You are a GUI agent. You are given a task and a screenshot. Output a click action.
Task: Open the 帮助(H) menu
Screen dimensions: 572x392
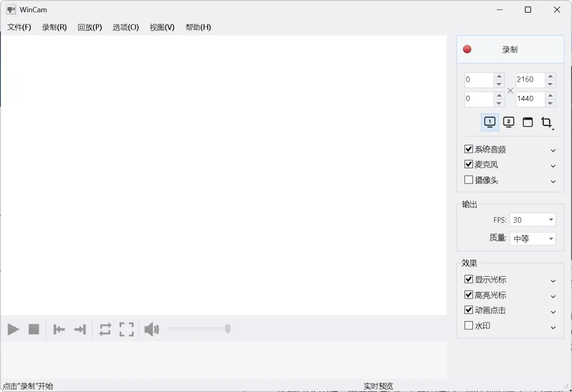click(198, 28)
